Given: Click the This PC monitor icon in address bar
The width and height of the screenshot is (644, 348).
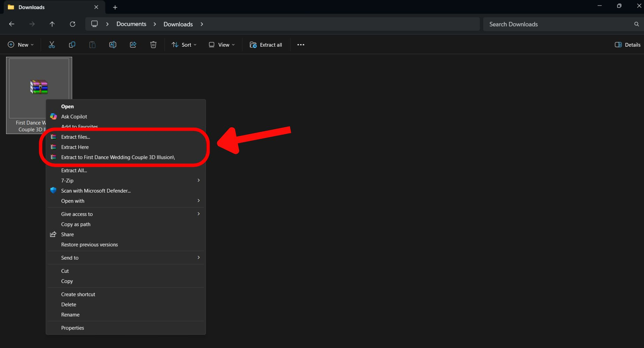Looking at the screenshot, I should [95, 24].
